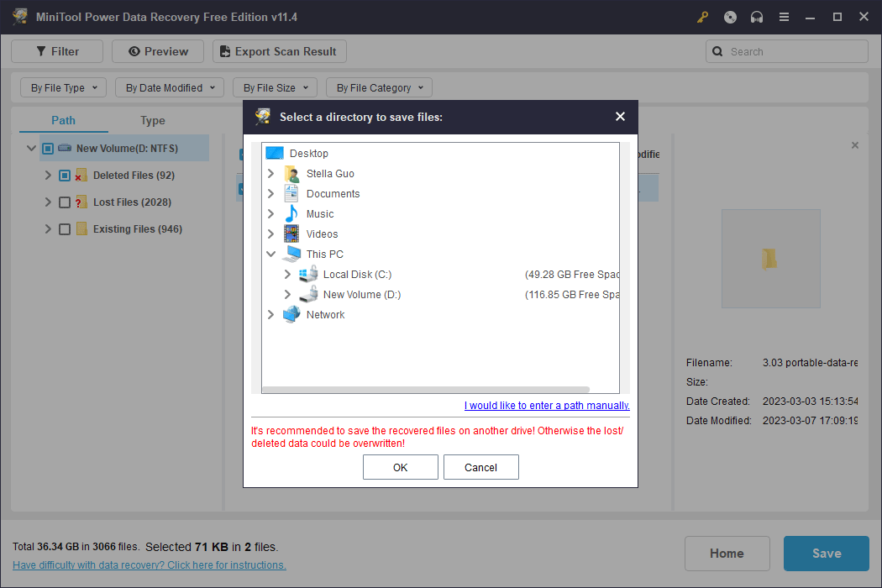
Task: Open the hamburger menu in title bar
Action: 784,18
